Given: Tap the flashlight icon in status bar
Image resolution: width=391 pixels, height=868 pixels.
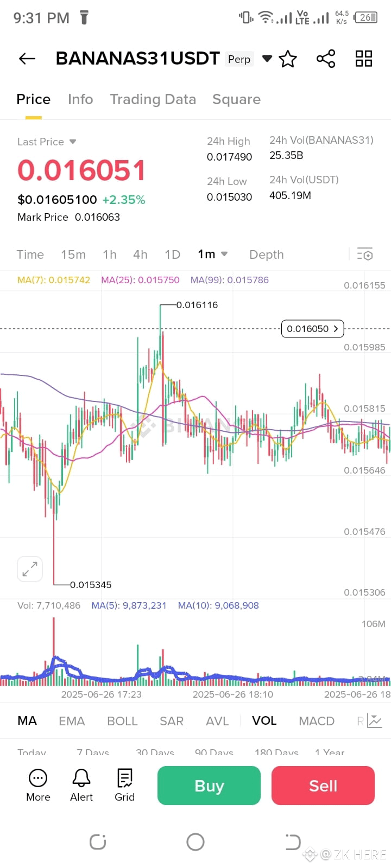Looking at the screenshot, I should [84, 17].
